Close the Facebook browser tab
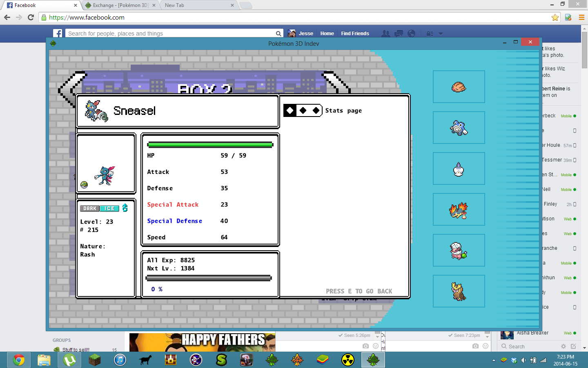 (75, 5)
